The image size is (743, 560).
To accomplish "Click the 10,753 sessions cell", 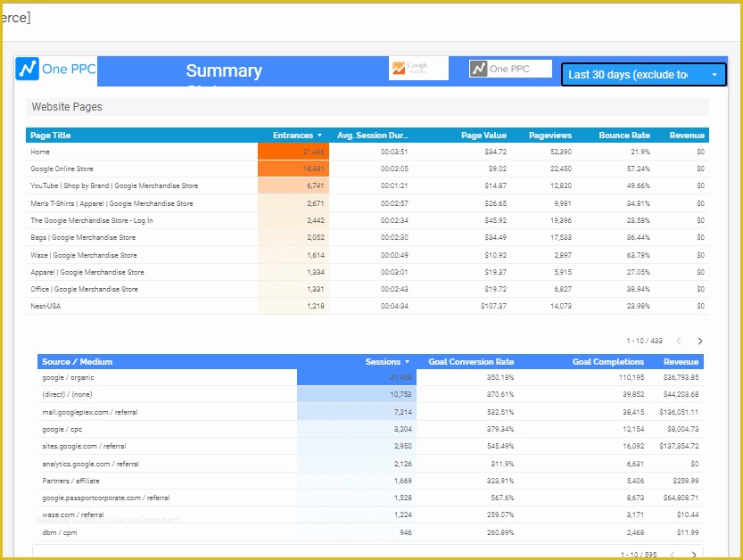I will coord(357,394).
